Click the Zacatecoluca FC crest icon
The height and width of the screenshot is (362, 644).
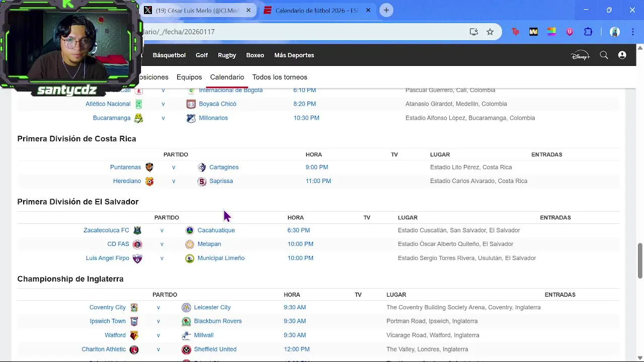tap(137, 230)
